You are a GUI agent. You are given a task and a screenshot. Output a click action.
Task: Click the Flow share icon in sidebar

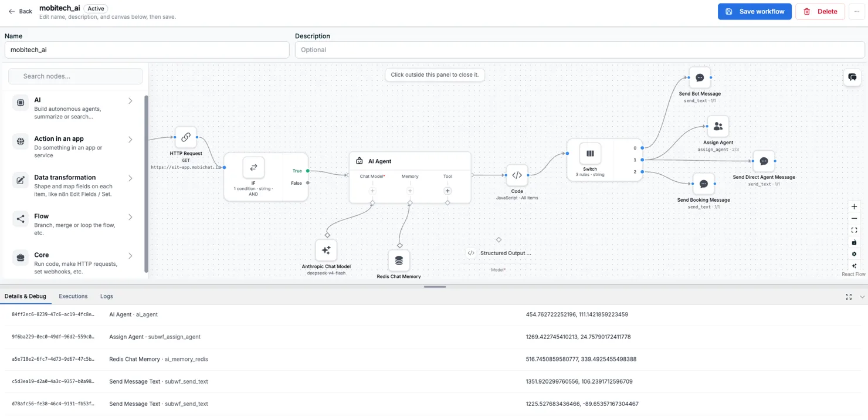pyautogui.click(x=21, y=219)
